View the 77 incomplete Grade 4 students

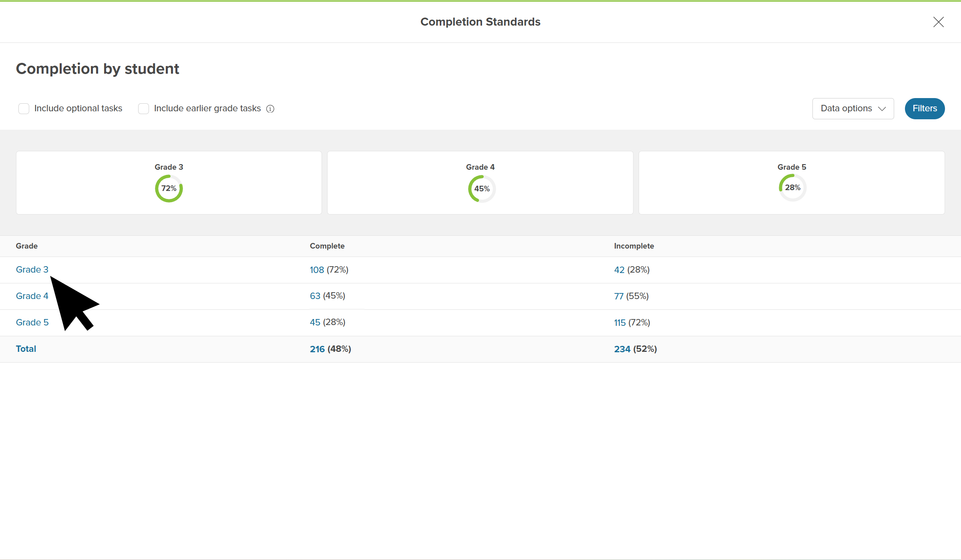click(x=619, y=297)
